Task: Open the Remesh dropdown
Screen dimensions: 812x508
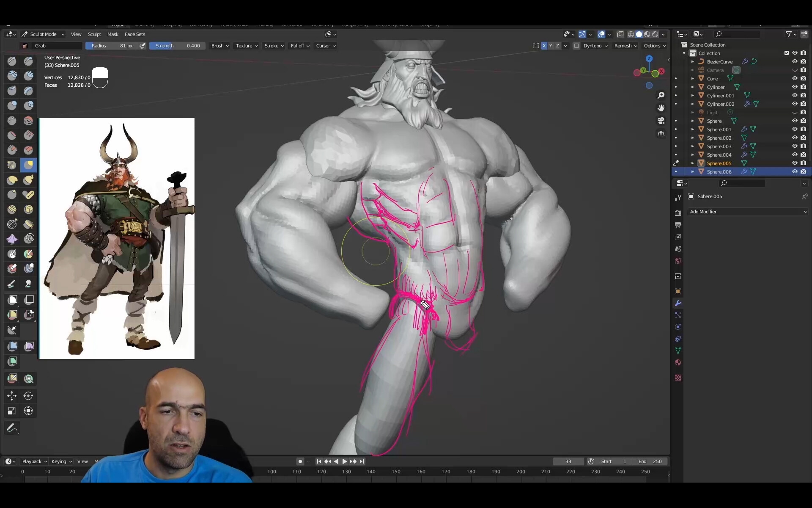Action: 625,46
